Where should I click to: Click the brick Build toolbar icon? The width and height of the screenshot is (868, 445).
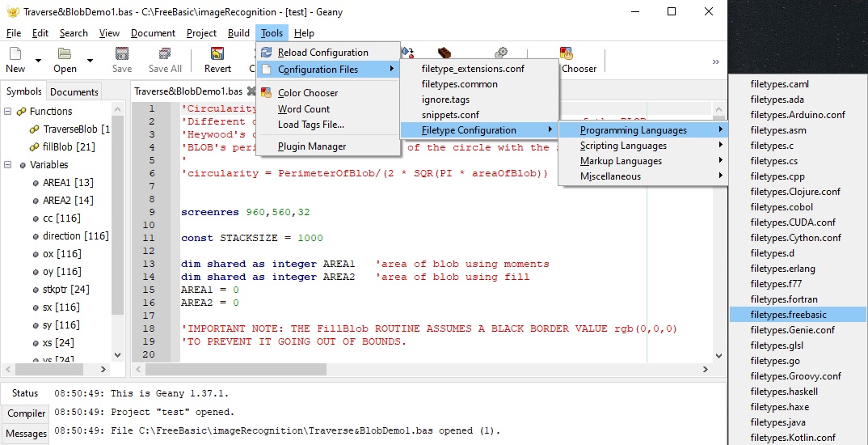[444, 53]
